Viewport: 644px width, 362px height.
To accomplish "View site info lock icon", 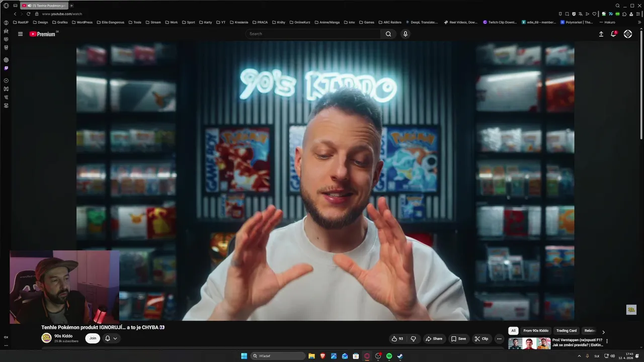I will [36, 14].
